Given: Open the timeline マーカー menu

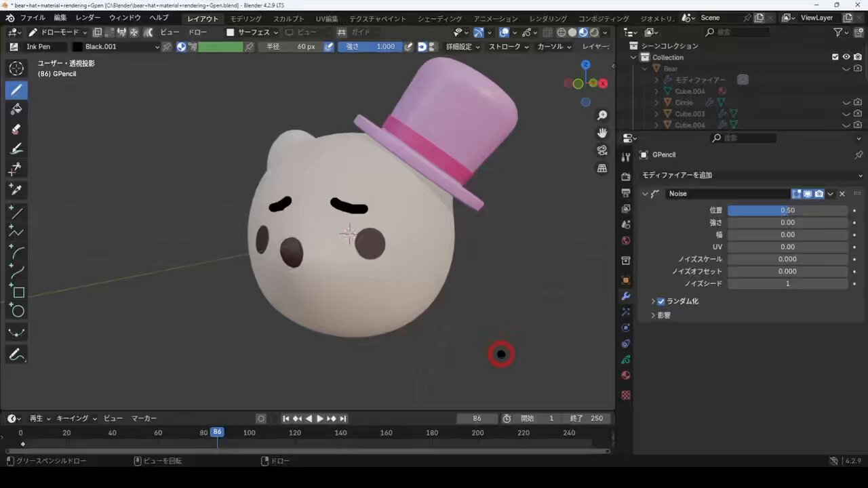Looking at the screenshot, I should 144,418.
